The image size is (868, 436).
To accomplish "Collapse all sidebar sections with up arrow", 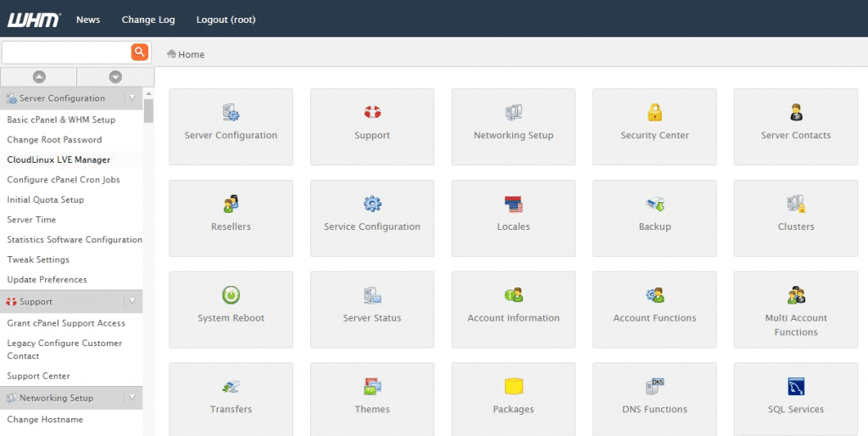I will [x=39, y=77].
